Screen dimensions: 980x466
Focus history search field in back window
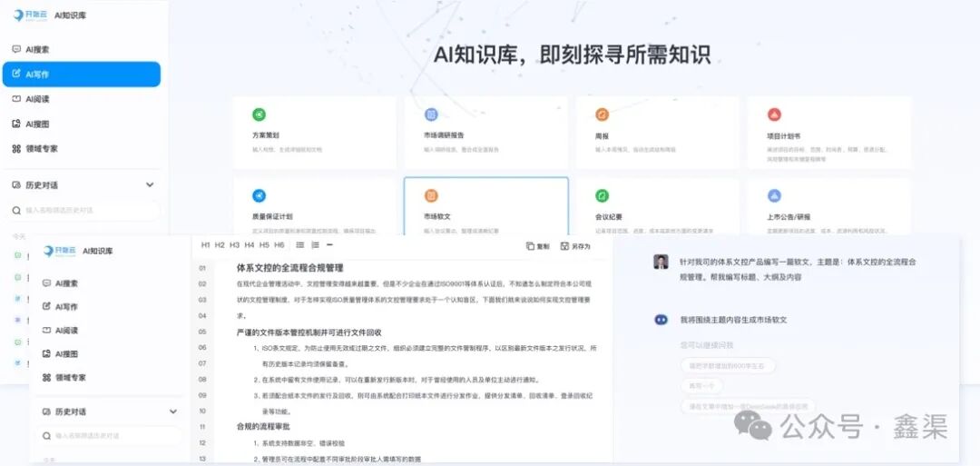point(83,211)
